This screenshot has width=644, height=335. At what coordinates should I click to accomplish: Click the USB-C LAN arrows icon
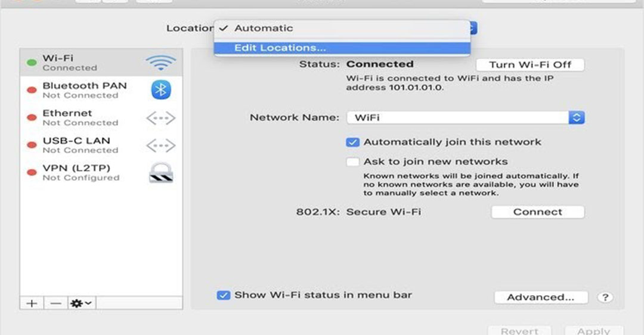coord(160,145)
